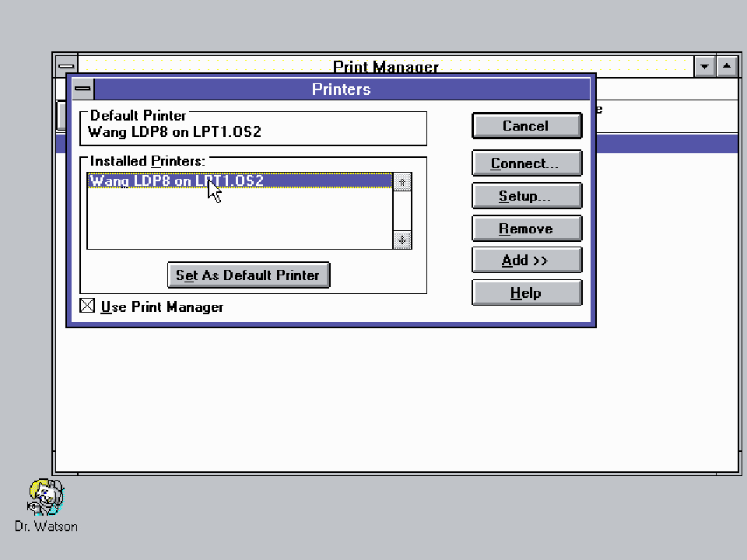Minimize the Print Manager window
Screen dimensions: 747x560
coord(705,66)
